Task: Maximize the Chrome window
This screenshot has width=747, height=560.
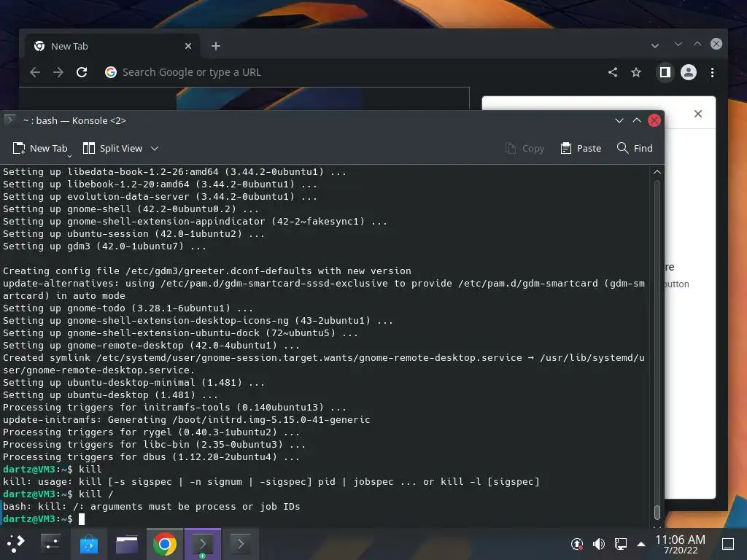Action: 697,44
